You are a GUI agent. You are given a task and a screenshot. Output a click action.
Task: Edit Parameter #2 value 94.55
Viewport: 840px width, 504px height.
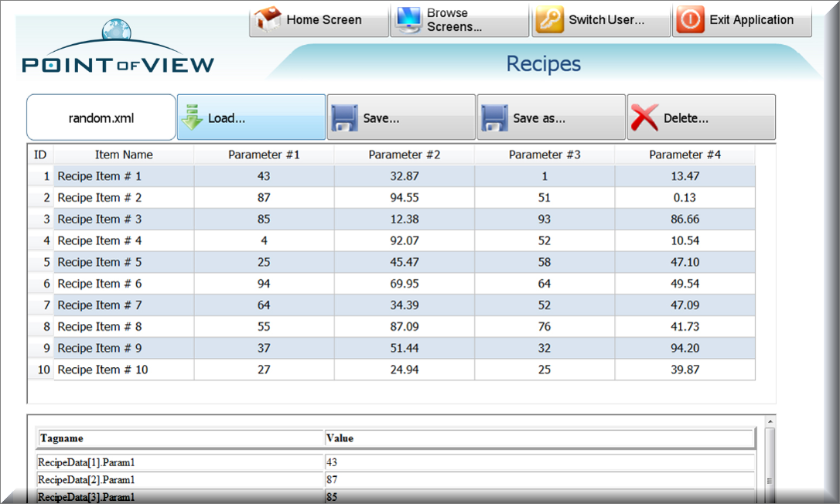point(404,198)
